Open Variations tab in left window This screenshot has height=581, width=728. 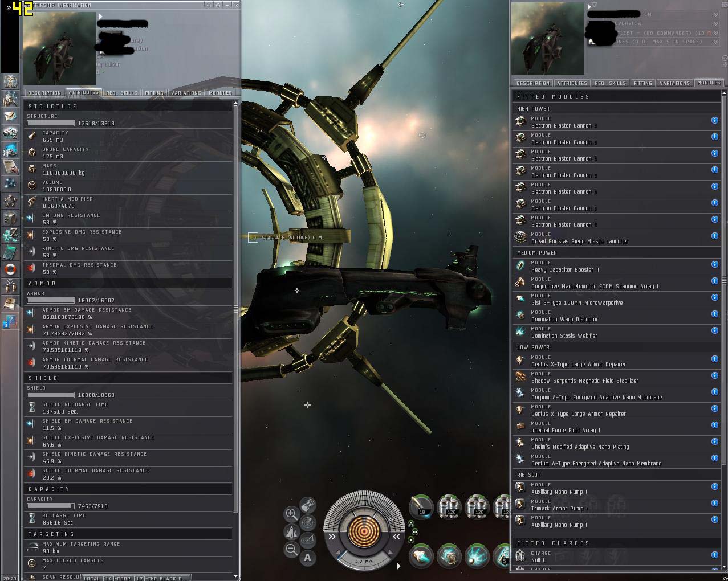pos(186,93)
